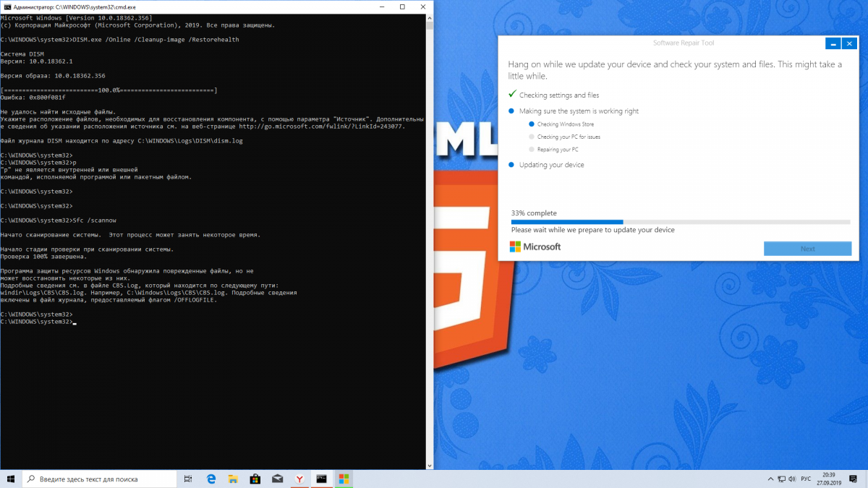Launch Microsoft Edge from the taskbar
Image resolution: width=868 pixels, height=488 pixels.
click(x=211, y=479)
